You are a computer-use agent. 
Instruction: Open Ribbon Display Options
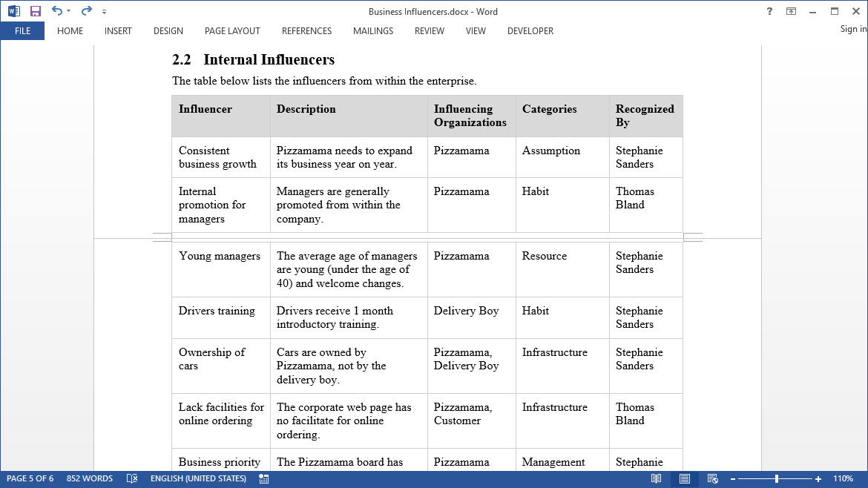791,11
